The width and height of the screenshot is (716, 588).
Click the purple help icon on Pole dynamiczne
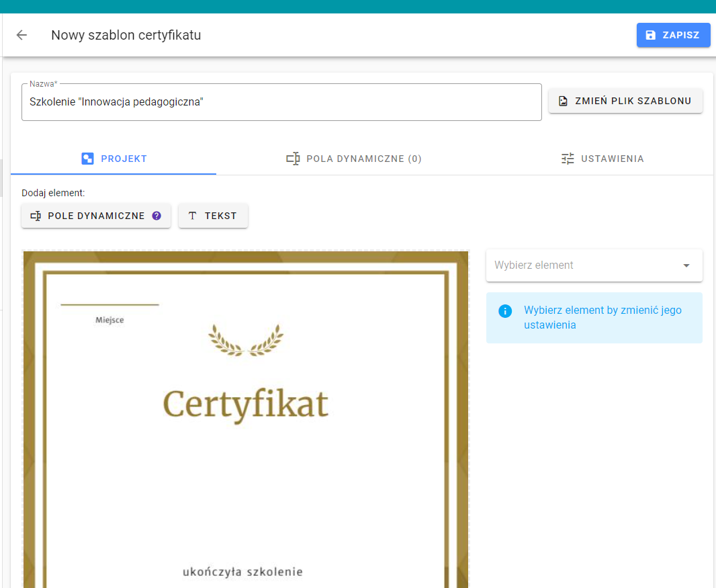tap(156, 216)
